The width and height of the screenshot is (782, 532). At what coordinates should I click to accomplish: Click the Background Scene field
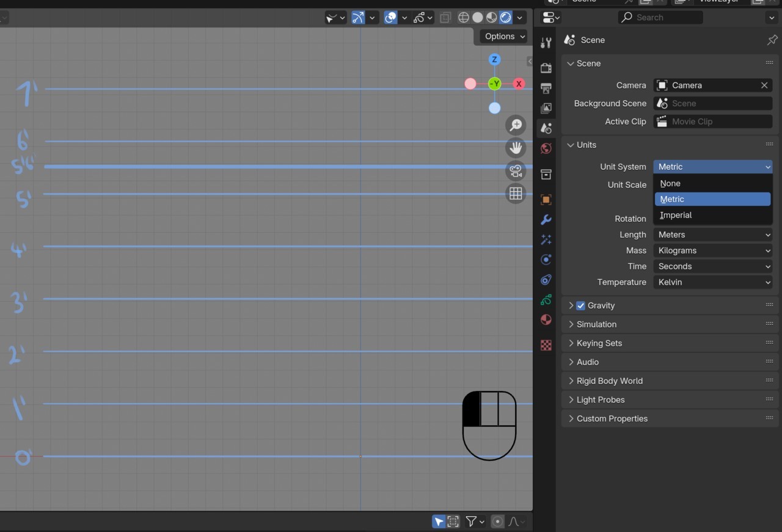pyautogui.click(x=713, y=104)
